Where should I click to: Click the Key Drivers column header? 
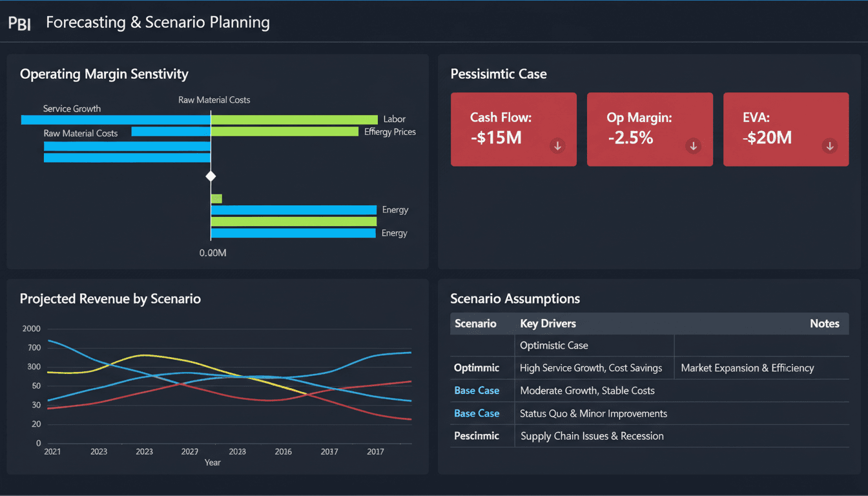click(x=548, y=324)
